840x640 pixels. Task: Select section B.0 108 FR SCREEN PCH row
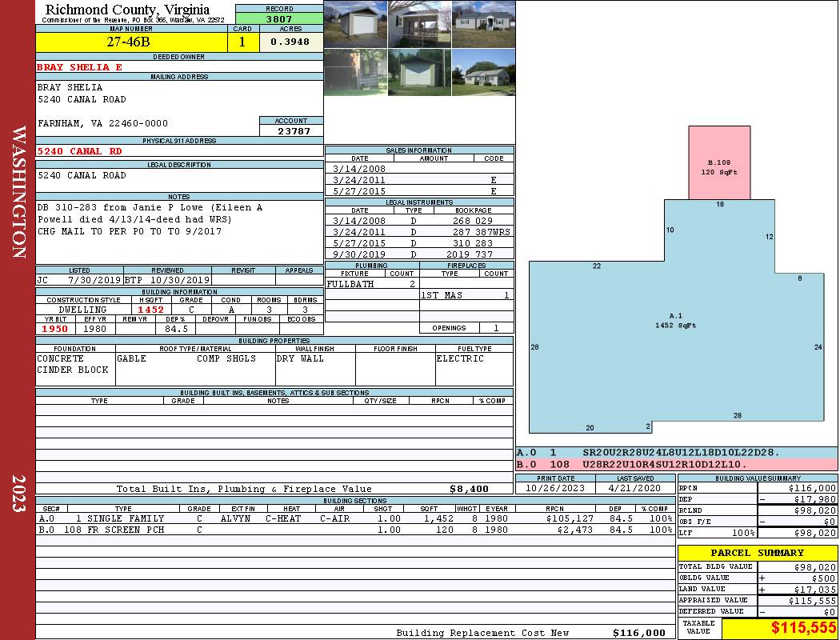[x=355, y=530]
